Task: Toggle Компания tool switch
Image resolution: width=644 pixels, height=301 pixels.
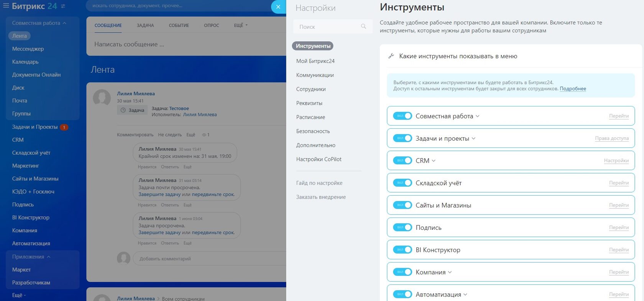Action: point(402,272)
